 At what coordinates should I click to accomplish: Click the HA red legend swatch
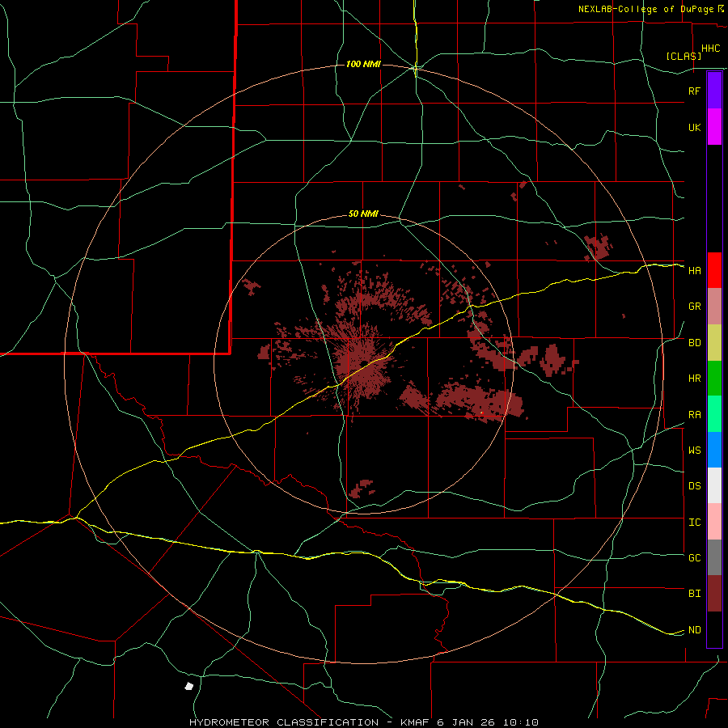[x=714, y=270]
